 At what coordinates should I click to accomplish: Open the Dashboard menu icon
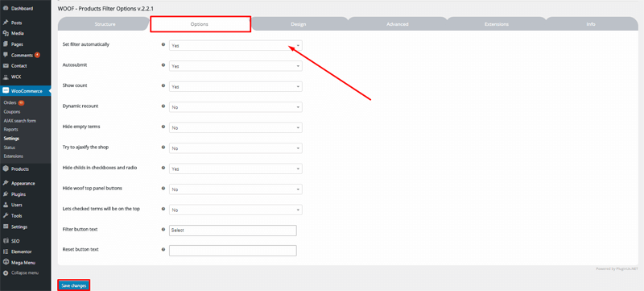point(6,8)
